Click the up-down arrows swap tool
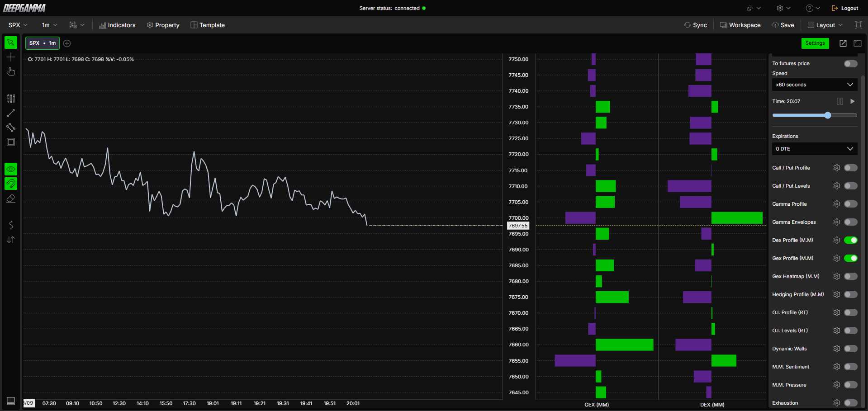This screenshot has width=868, height=411. point(11,240)
